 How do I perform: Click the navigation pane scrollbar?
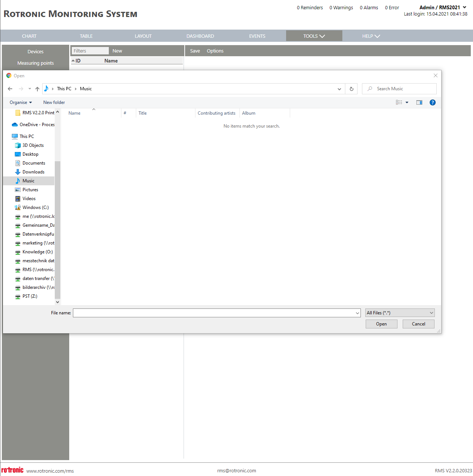(57, 229)
